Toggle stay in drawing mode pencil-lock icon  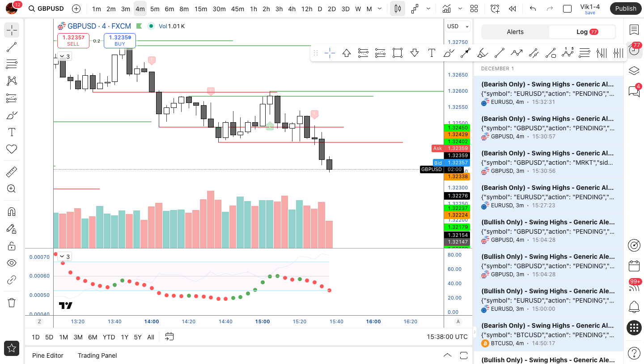pos(12,229)
